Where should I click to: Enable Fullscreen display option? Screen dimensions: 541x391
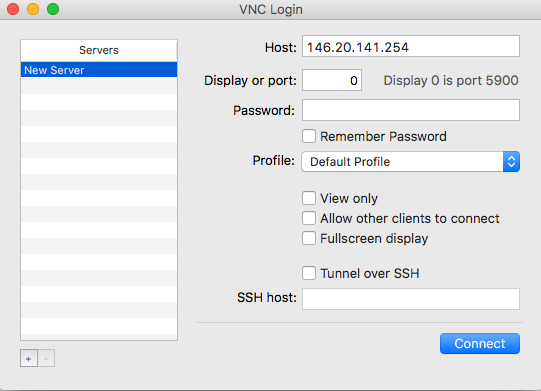pyautogui.click(x=309, y=238)
